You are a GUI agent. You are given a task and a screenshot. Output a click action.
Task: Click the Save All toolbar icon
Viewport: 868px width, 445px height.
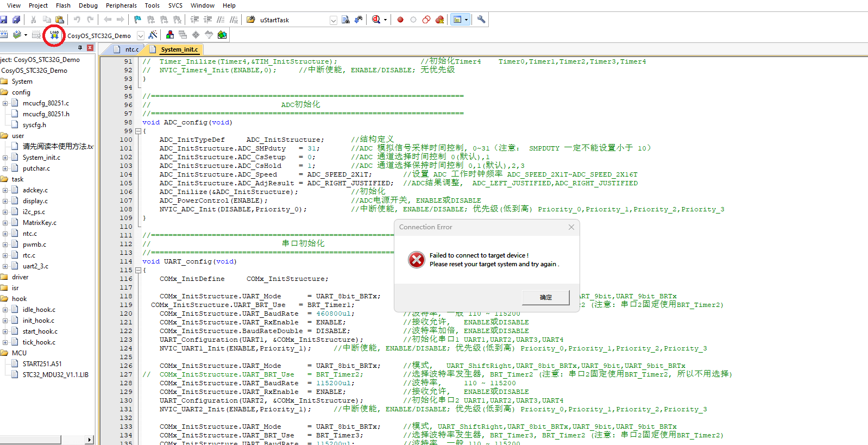point(16,20)
